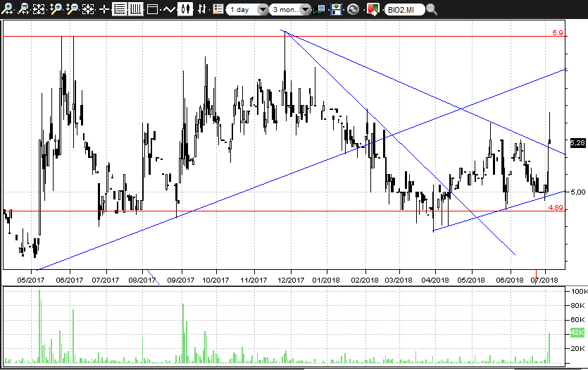588x370 pixels.
Task: Search the ticker with magnifier icon
Action: (432, 9)
